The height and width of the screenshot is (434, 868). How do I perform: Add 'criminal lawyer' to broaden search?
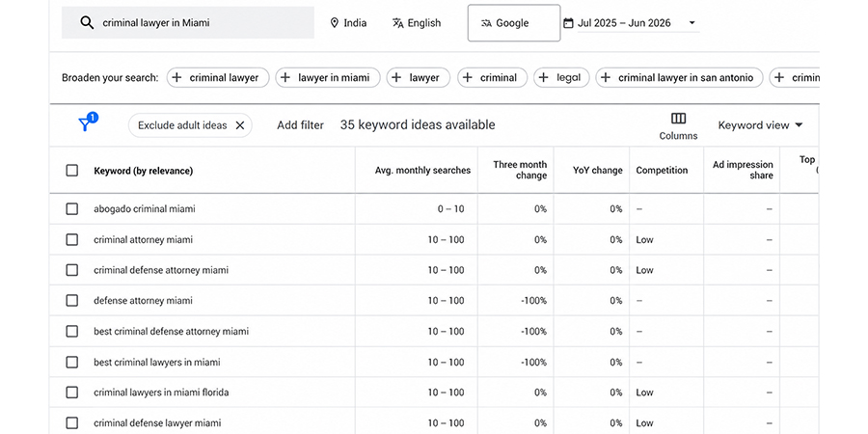tap(218, 77)
